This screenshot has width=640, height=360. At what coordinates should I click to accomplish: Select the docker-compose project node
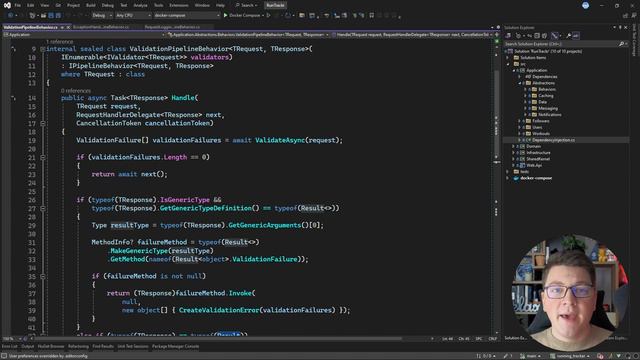click(536, 178)
